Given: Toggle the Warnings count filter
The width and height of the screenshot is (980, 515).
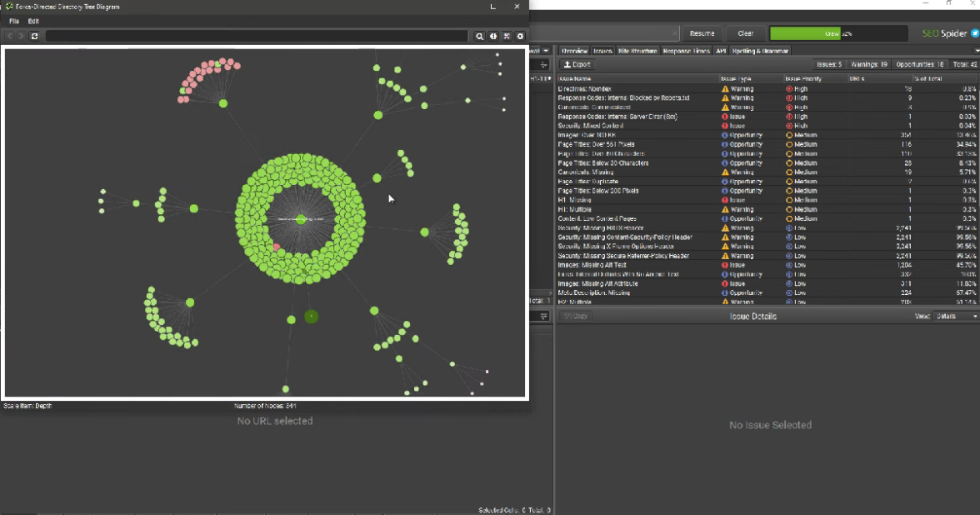Looking at the screenshot, I should [868, 64].
